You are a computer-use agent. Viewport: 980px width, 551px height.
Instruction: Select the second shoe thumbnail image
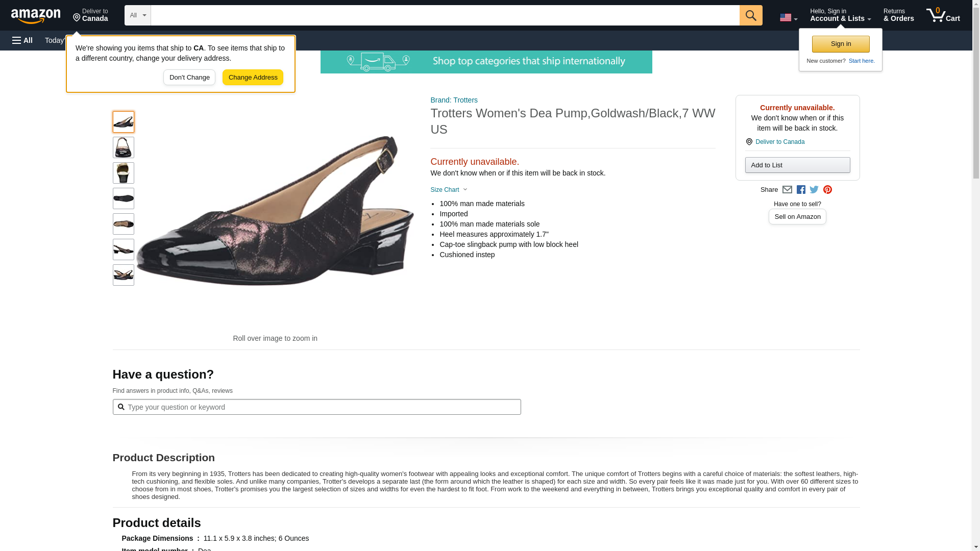tap(123, 147)
